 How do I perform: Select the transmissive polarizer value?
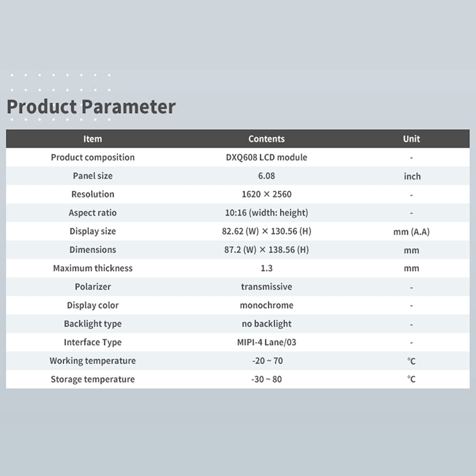tap(267, 287)
